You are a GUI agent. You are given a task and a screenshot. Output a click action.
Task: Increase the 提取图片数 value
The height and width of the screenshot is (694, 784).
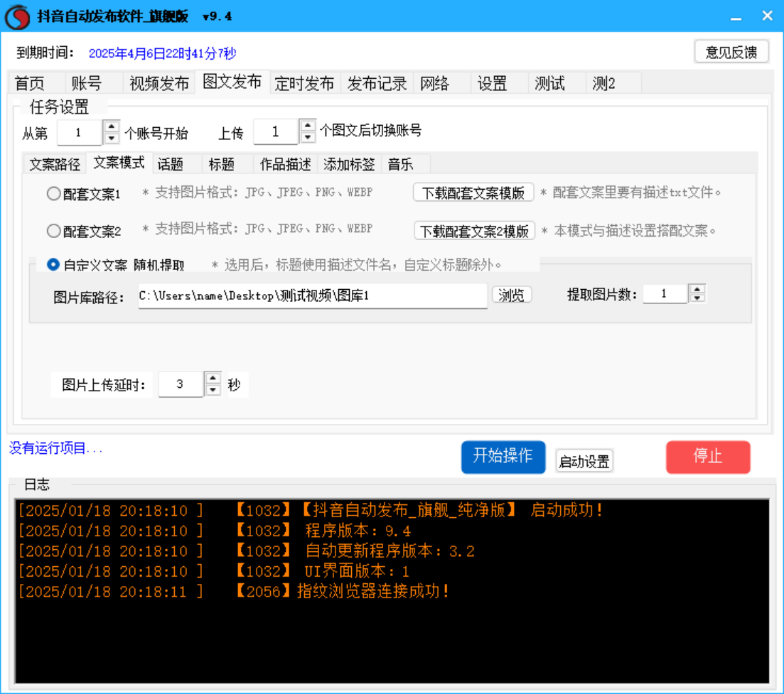[x=697, y=289]
